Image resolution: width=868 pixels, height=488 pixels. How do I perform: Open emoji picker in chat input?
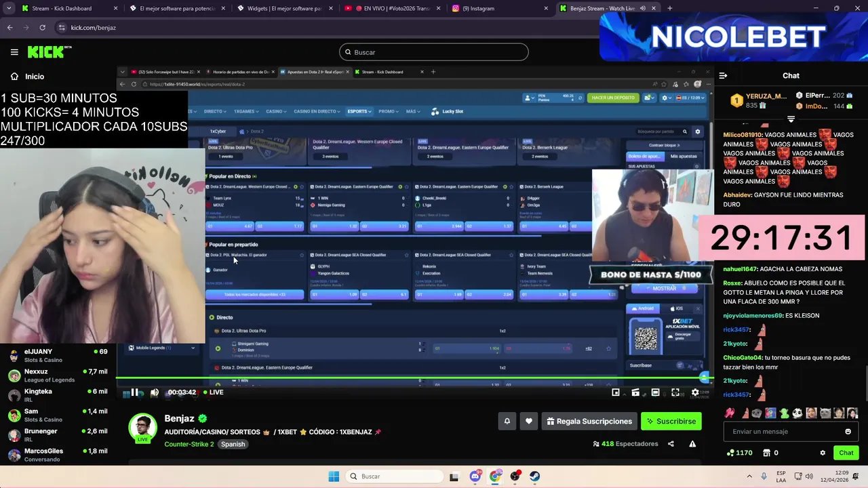click(848, 432)
